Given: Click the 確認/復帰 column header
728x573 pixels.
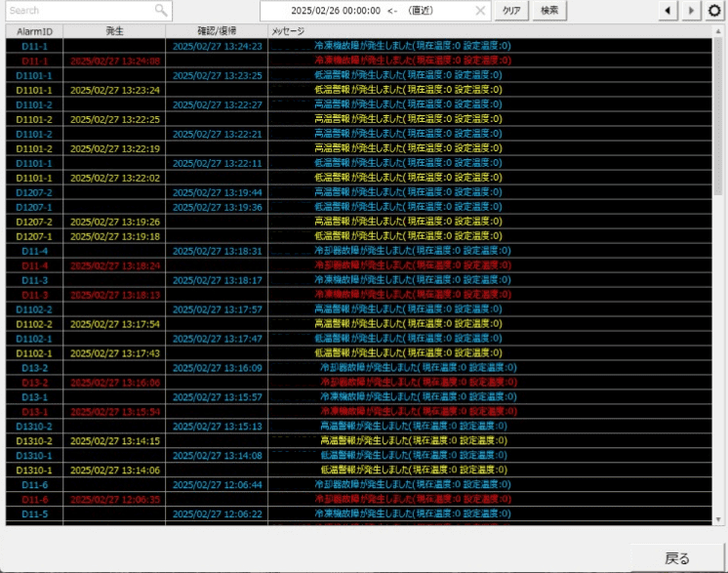Looking at the screenshot, I should tap(216, 31).
